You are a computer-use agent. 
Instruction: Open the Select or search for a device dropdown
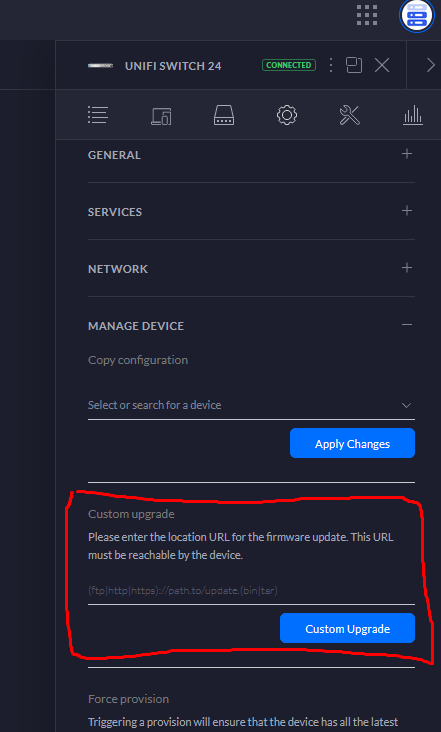(251, 405)
